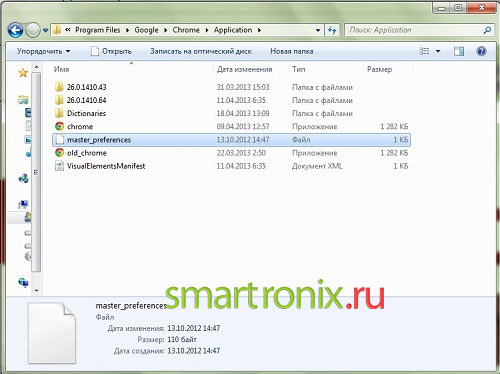Screen dimensions: 500x374
Task: Open the view options dropdown arrow
Action: pos(438,51)
